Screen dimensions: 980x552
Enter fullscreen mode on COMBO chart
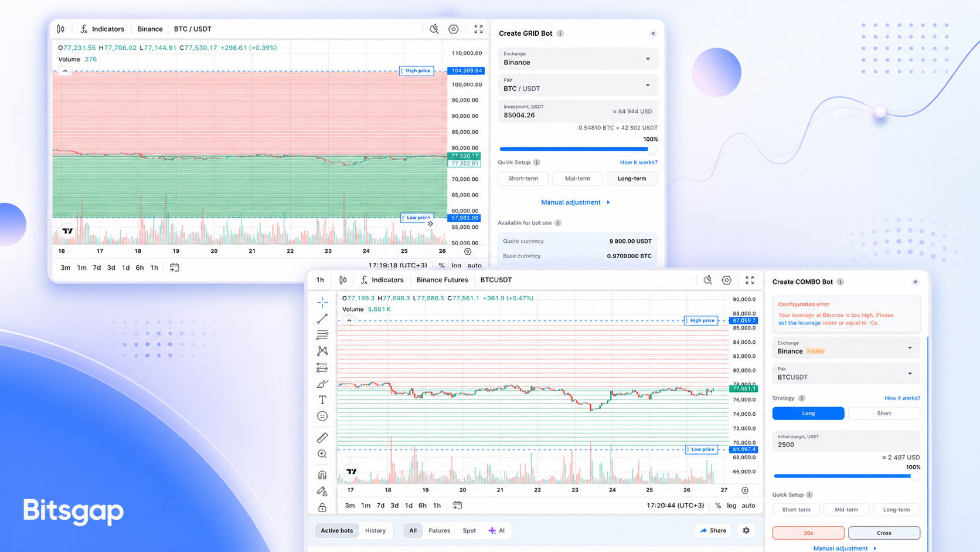coord(750,280)
